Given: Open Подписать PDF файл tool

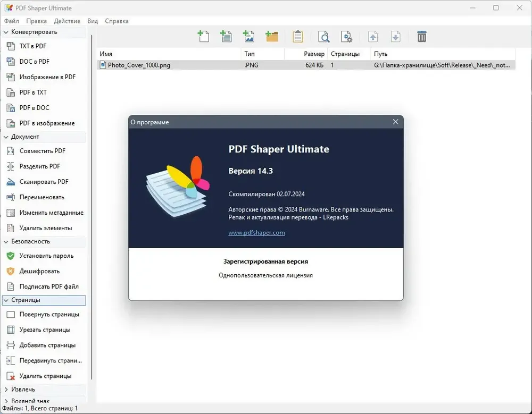Looking at the screenshot, I should click(x=49, y=286).
